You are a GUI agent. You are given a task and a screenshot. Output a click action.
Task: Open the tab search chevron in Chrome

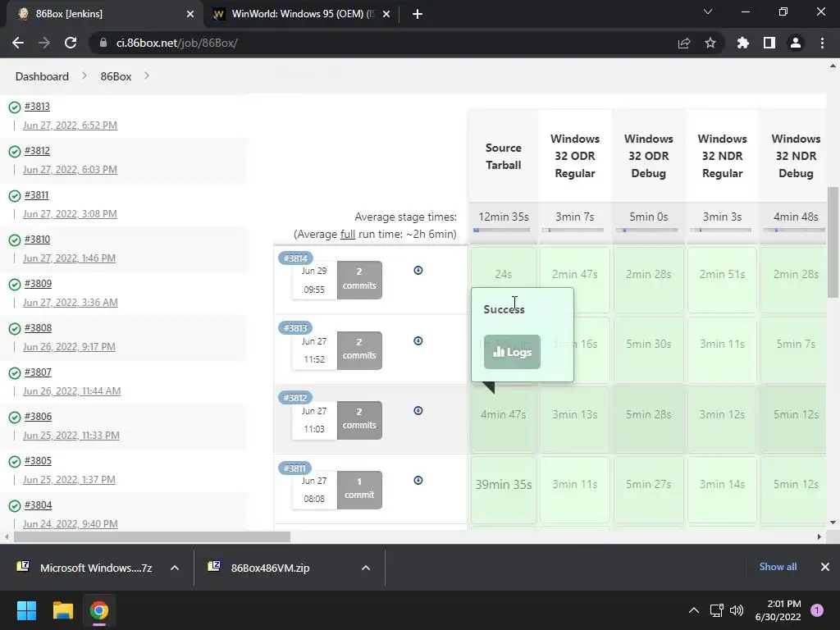pyautogui.click(x=708, y=11)
